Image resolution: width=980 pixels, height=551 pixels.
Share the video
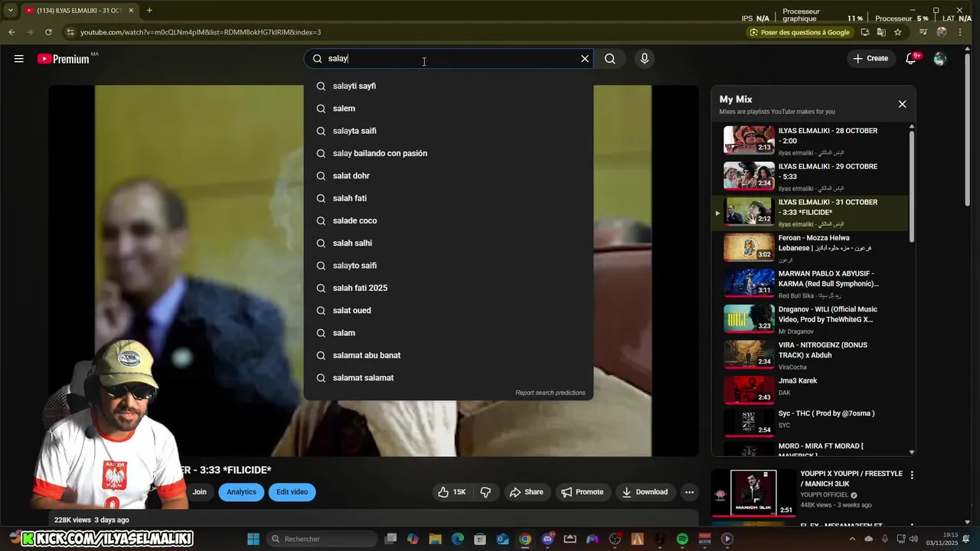(x=527, y=492)
